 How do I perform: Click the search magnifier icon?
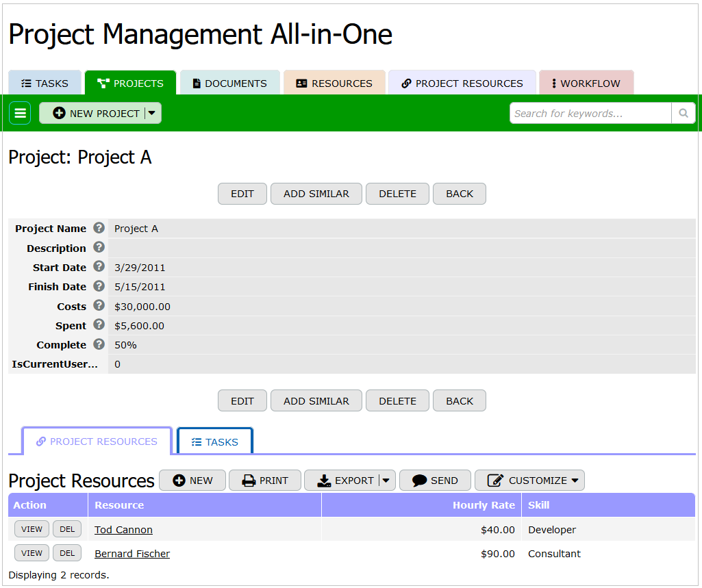pyautogui.click(x=683, y=113)
